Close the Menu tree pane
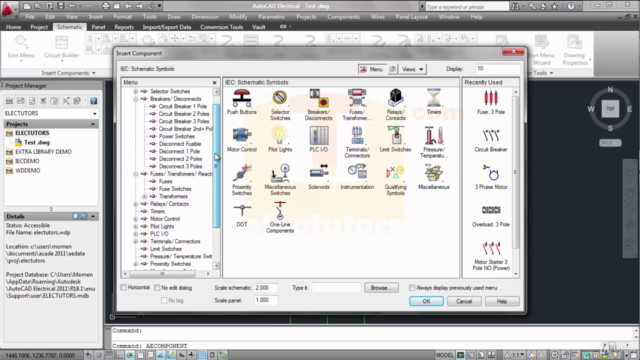640x360 pixels. 215,82
